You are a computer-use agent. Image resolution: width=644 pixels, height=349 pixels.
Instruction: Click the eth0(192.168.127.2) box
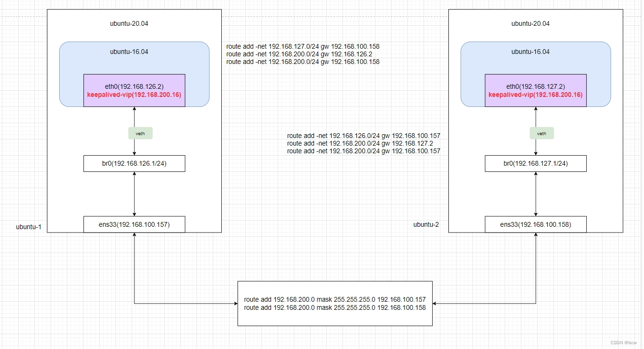536,90
